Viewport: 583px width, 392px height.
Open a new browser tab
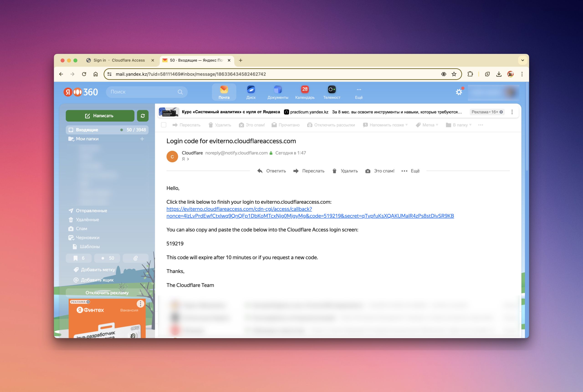point(241,60)
